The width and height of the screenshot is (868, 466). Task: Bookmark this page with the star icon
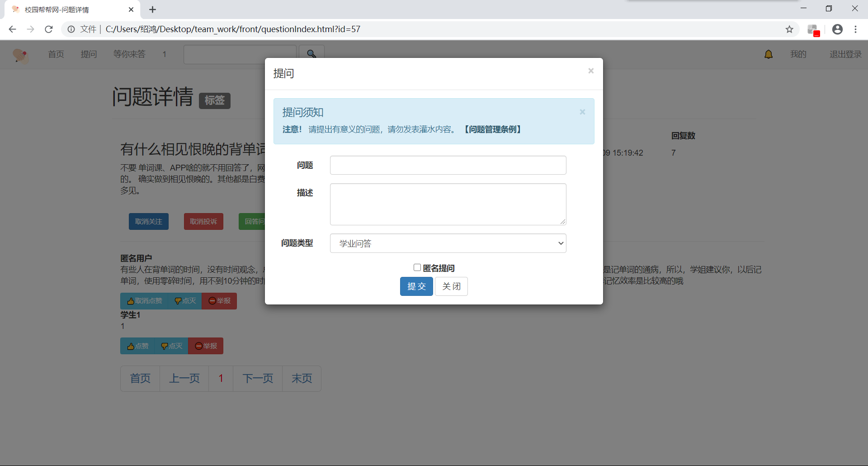[789, 29]
